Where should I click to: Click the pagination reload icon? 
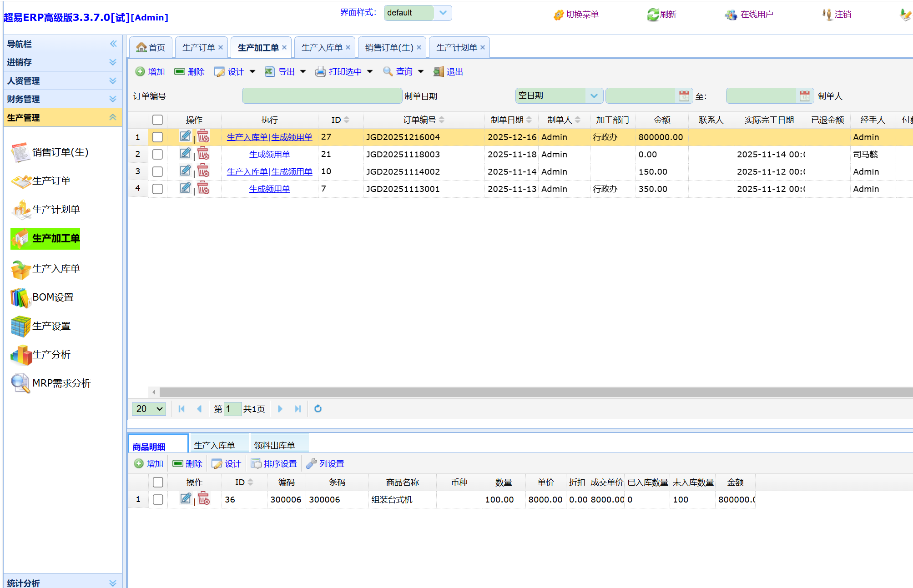(x=318, y=409)
